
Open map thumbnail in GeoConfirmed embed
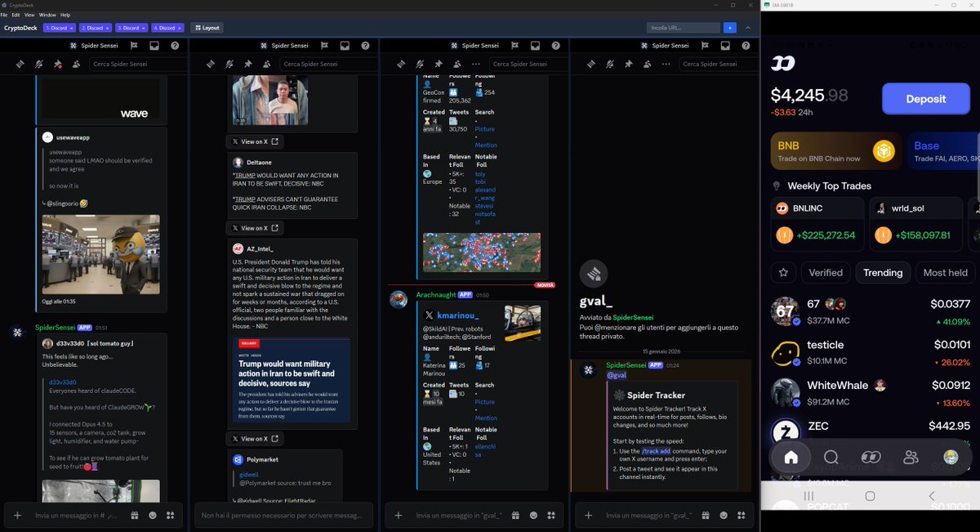click(x=481, y=252)
